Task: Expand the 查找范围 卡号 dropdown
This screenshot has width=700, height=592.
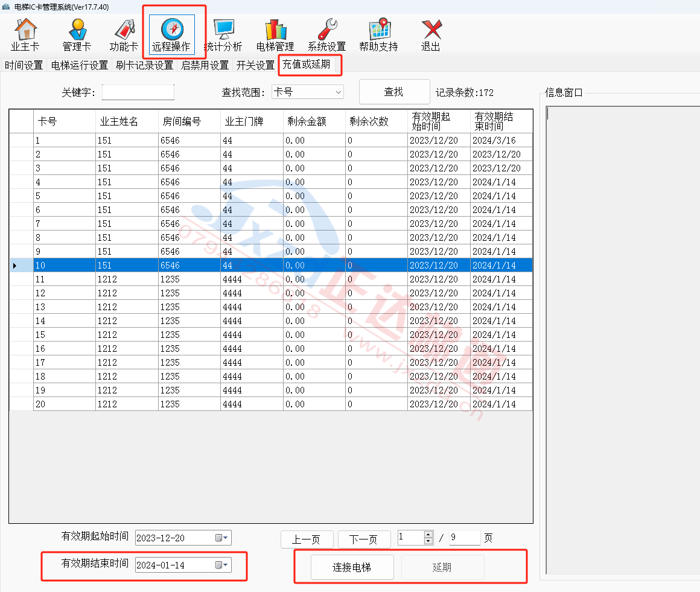Action: tap(338, 92)
